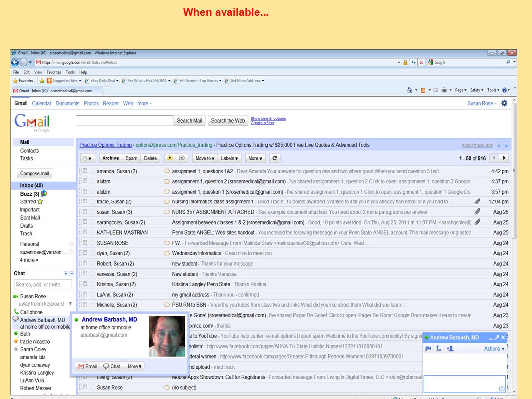
Task: Click the Refresh mail circular arrow button
Action: tap(275, 158)
